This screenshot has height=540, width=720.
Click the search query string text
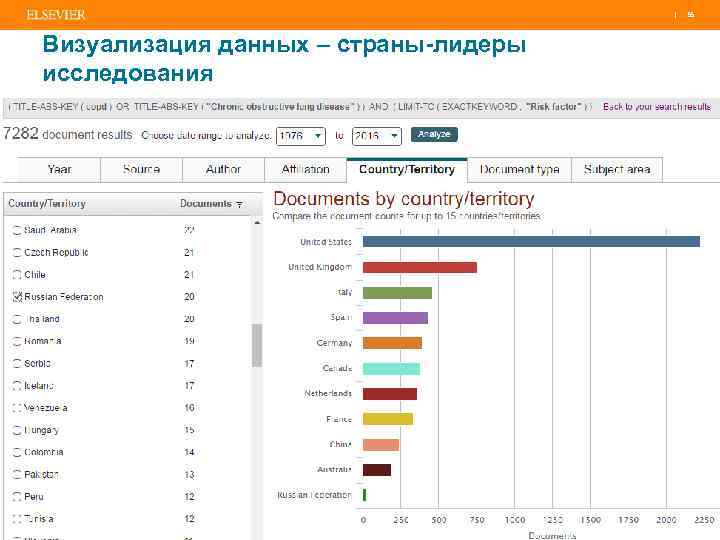(300, 107)
